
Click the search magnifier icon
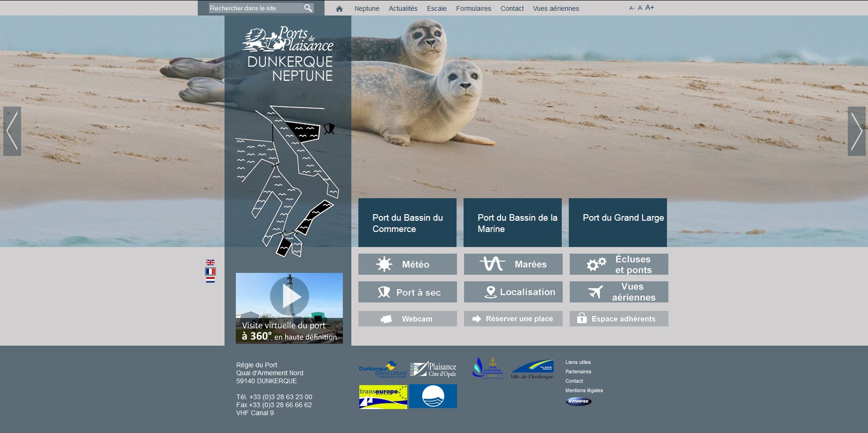point(308,8)
